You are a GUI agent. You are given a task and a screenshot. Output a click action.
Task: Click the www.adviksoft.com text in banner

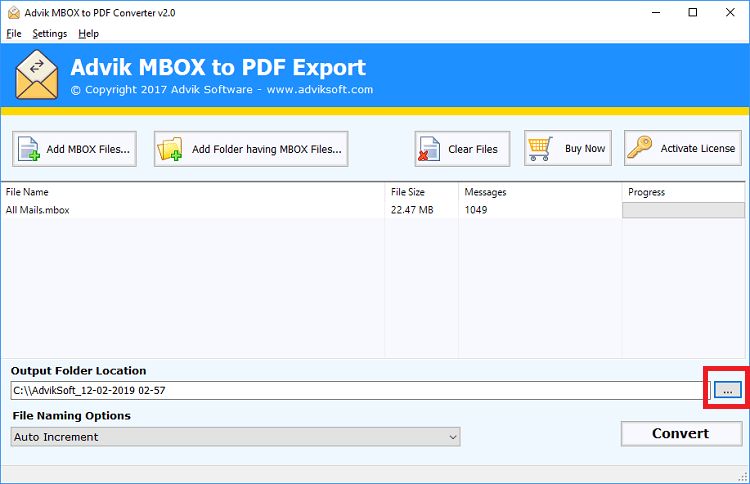click(320, 89)
